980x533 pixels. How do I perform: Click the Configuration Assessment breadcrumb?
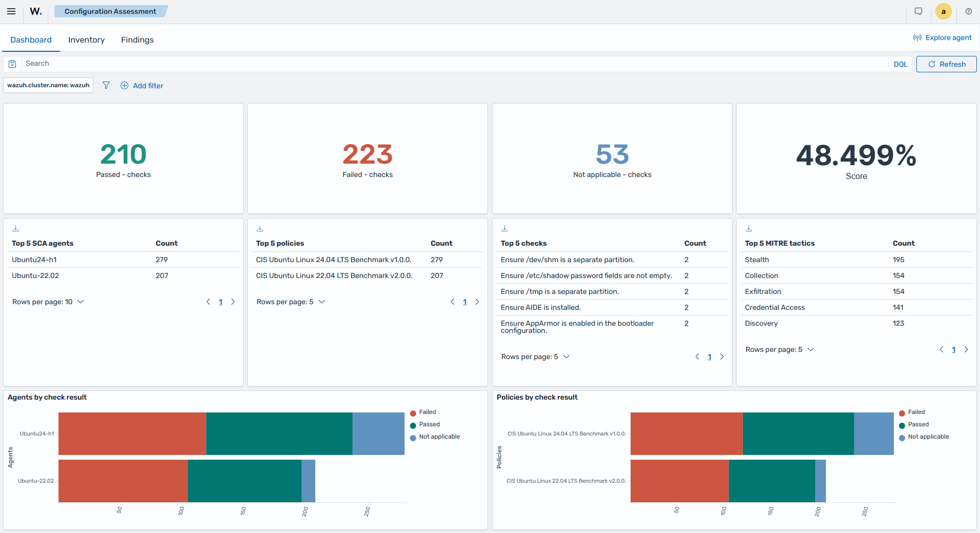click(110, 11)
